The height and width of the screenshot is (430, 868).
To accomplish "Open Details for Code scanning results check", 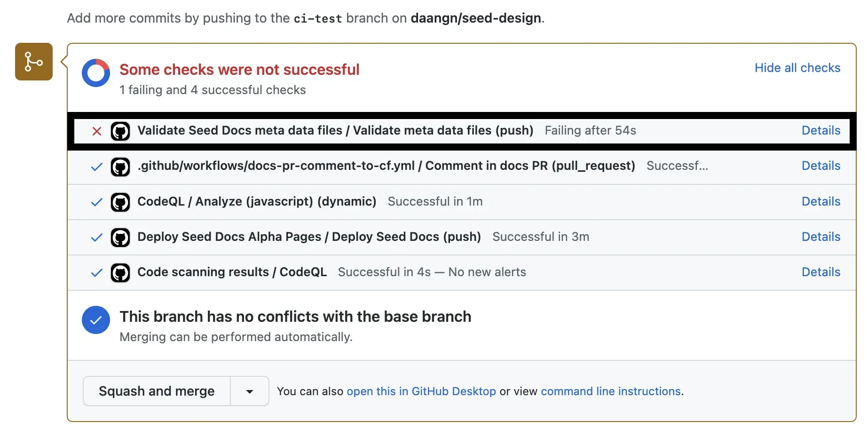I will 821,272.
